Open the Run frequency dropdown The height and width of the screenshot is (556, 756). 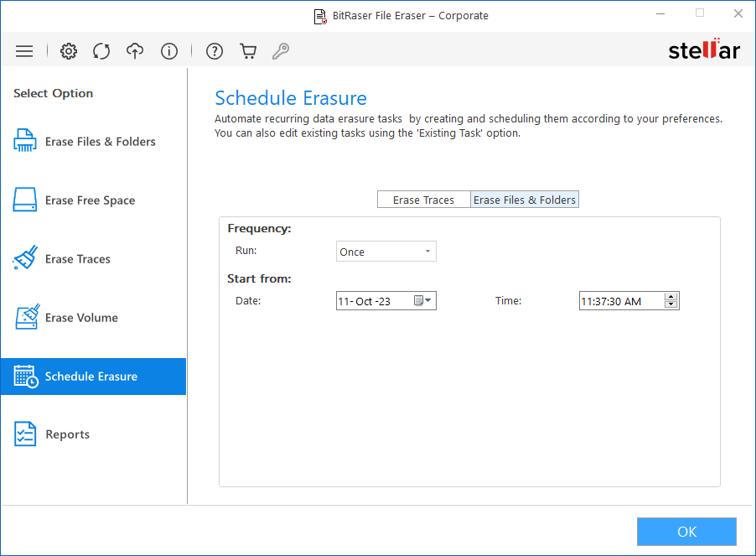coord(386,252)
